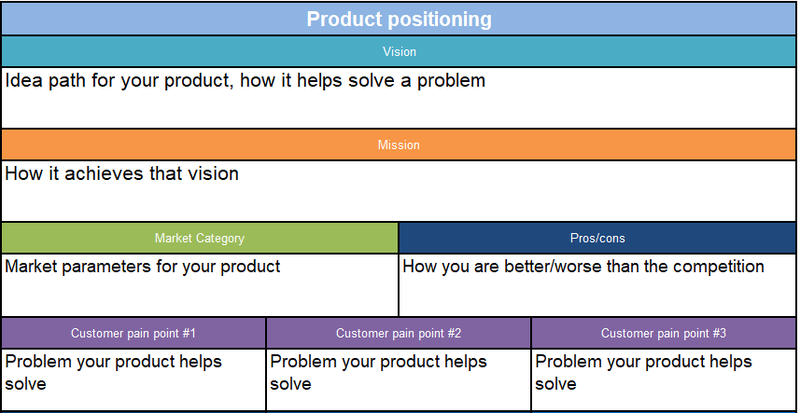Click the Vision header cell
The image size is (800, 413).
coord(398,52)
